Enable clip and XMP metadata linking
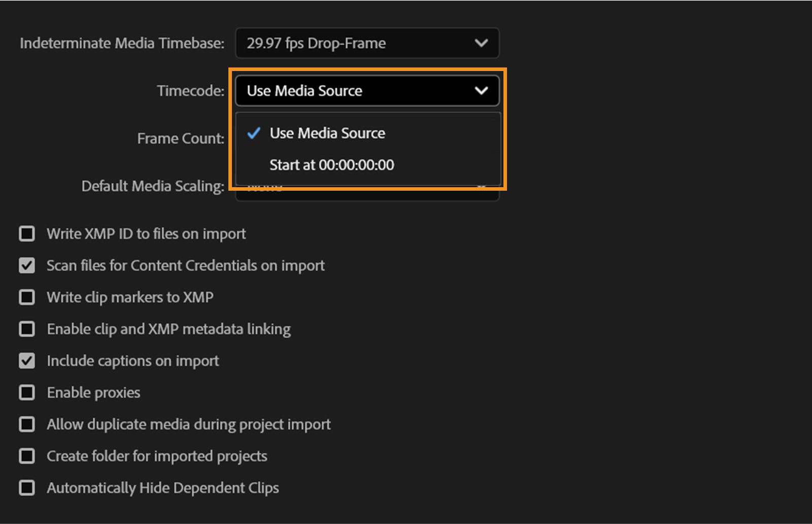The image size is (812, 524). 27,329
